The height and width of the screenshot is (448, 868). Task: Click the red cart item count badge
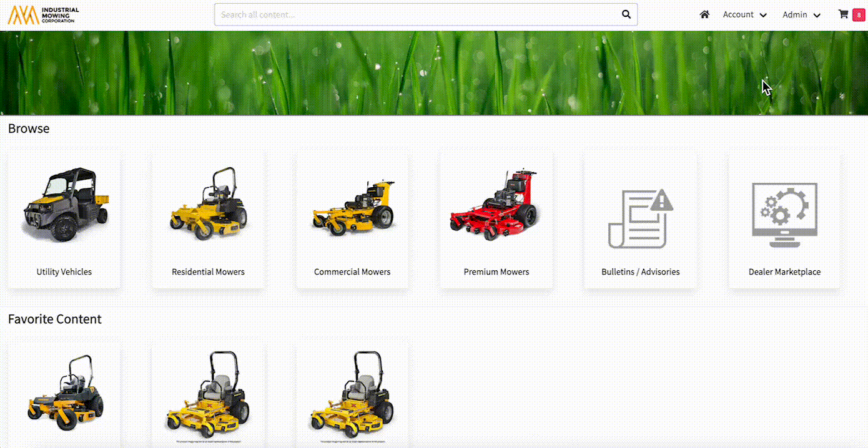point(859,15)
